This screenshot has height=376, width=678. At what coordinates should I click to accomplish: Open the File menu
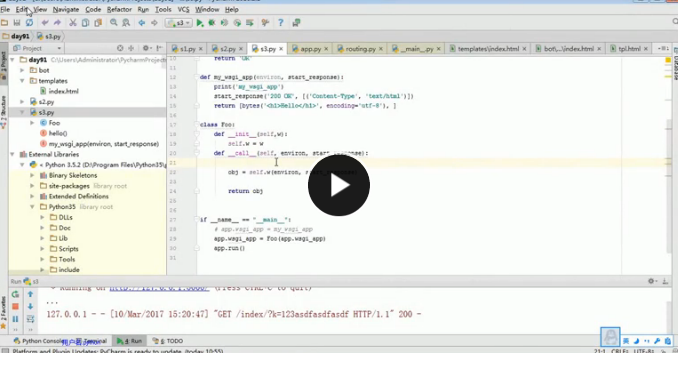(x=5, y=9)
